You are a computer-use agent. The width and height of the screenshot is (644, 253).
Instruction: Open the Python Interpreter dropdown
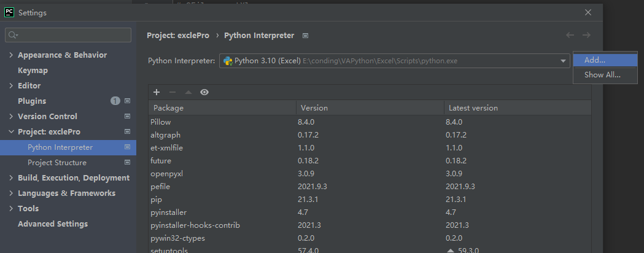point(563,61)
